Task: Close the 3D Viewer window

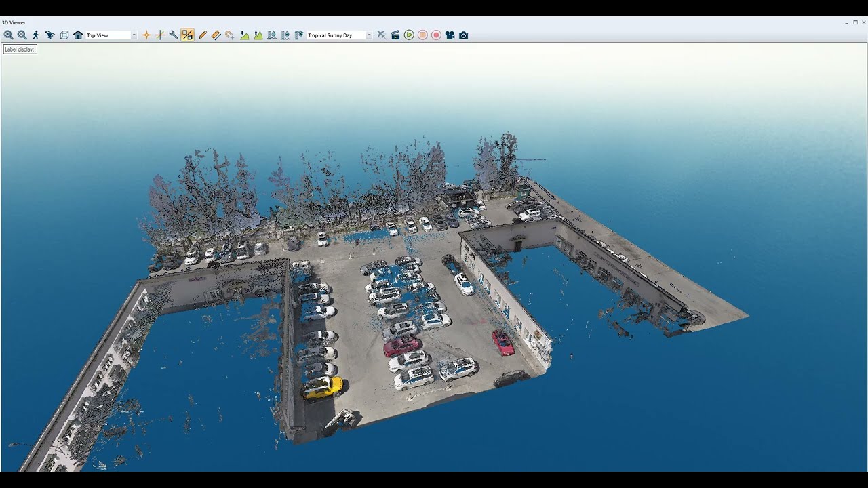Action: click(x=863, y=22)
